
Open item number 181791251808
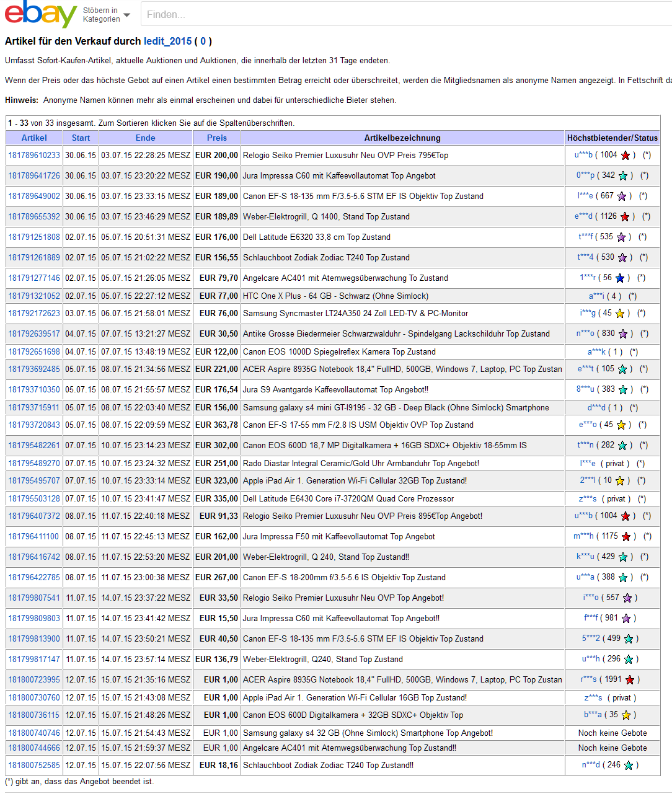[x=34, y=237]
